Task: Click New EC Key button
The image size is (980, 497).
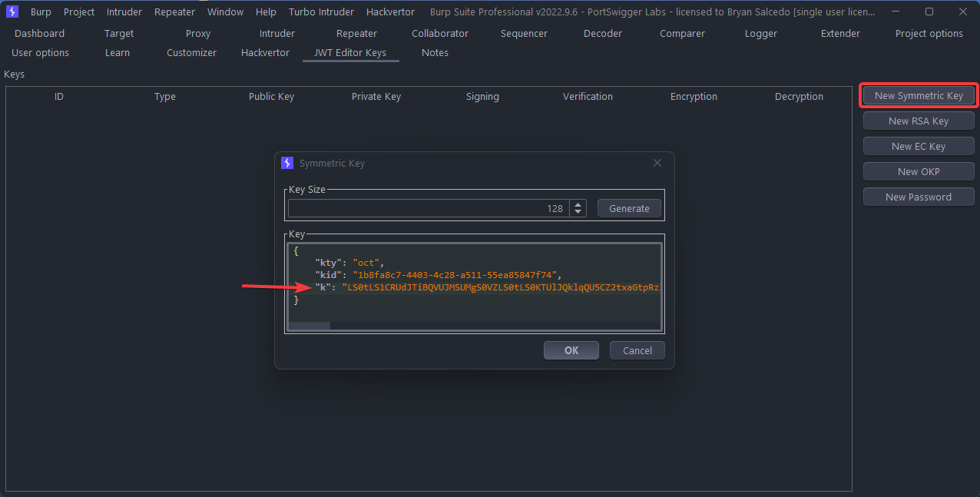Action: tap(918, 146)
